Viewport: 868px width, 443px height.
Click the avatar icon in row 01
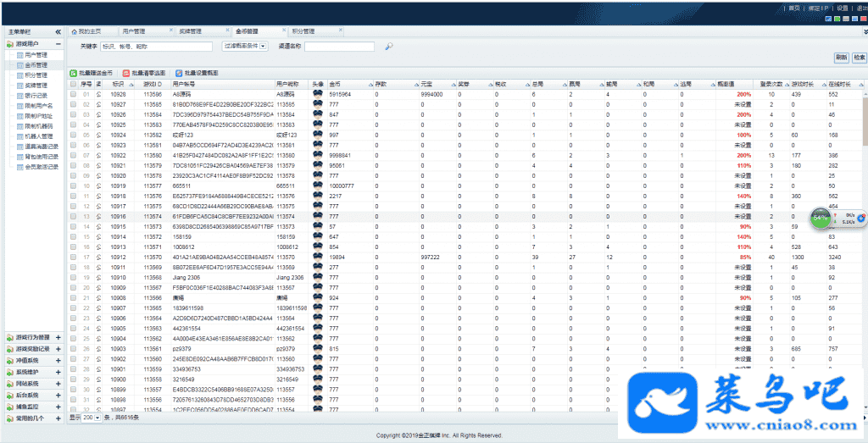317,94
